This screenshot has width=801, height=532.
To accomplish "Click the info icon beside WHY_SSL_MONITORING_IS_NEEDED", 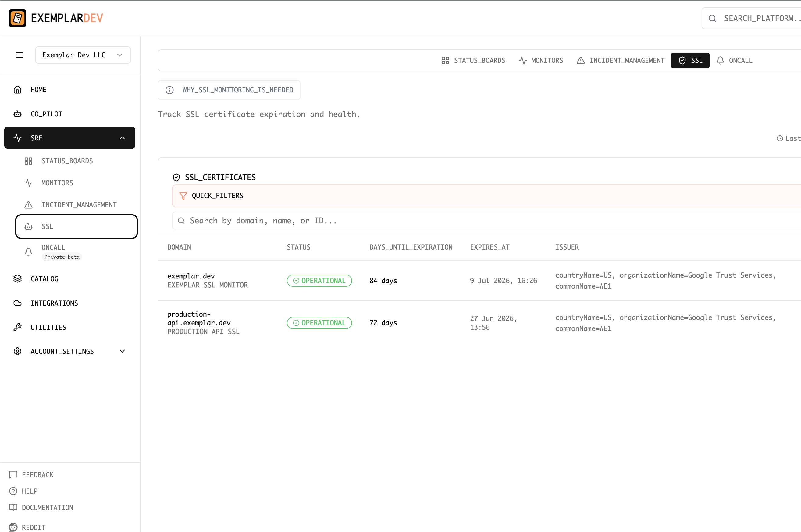I will pos(169,90).
